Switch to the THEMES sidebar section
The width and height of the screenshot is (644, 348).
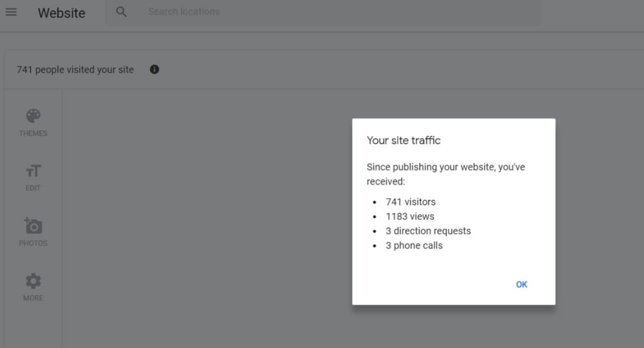coord(33,133)
